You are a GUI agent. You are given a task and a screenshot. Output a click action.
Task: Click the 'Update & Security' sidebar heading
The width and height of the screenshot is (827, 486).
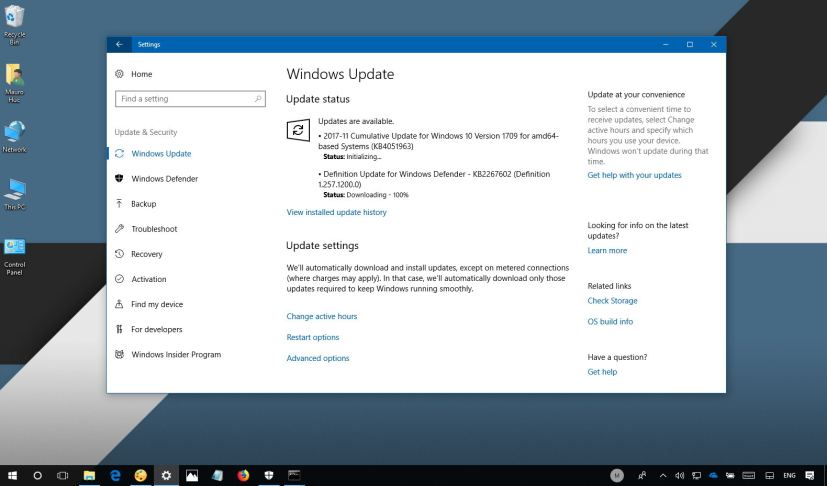[146, 132]
